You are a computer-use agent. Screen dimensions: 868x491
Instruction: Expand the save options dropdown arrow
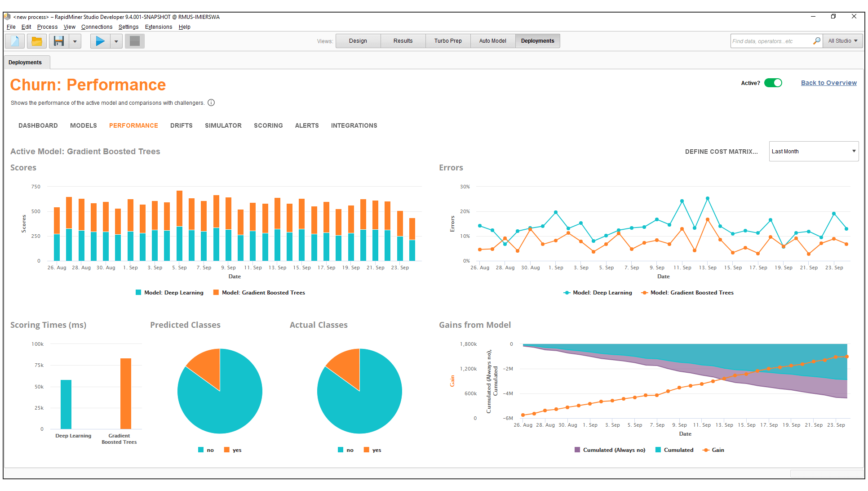pos(75,41)
